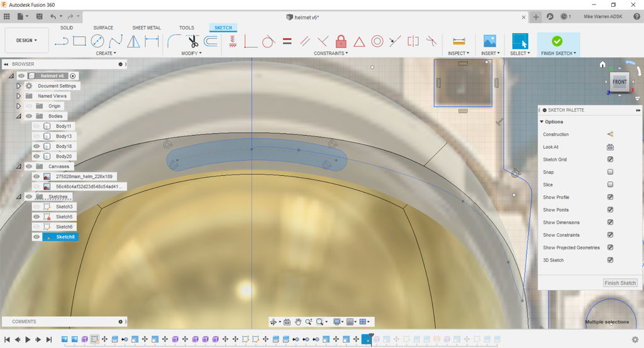Select the Line tool in Create
This screenshot has width=644, height=348.
tap(61, 41)
